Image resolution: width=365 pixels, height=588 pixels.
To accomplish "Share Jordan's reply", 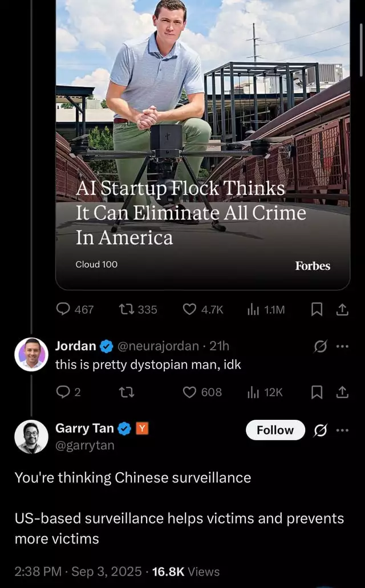I will pos(342,392).
